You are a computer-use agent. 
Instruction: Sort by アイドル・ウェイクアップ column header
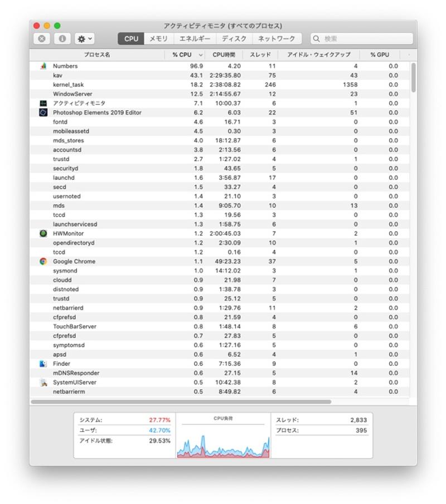point(318,55)
